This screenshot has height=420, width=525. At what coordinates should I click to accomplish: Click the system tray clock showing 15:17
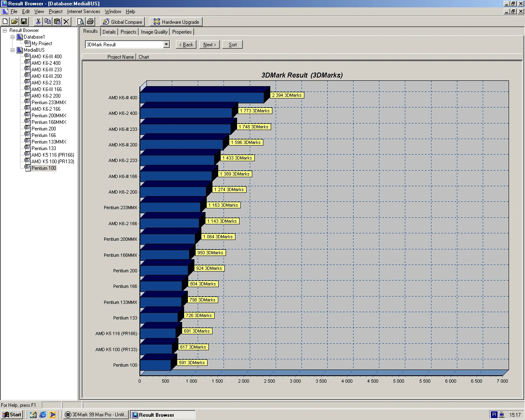(x=515, y=415)
